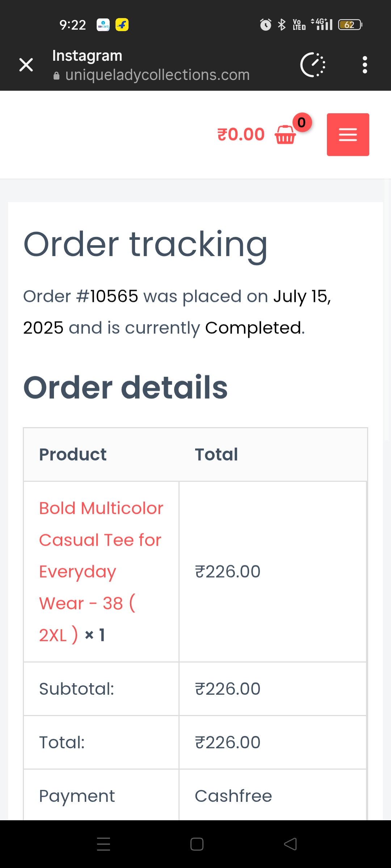Tap the Bluetooth status icon
Image resolution: width=391 pixels, height=868 pixels.
(x=282, y=25)
